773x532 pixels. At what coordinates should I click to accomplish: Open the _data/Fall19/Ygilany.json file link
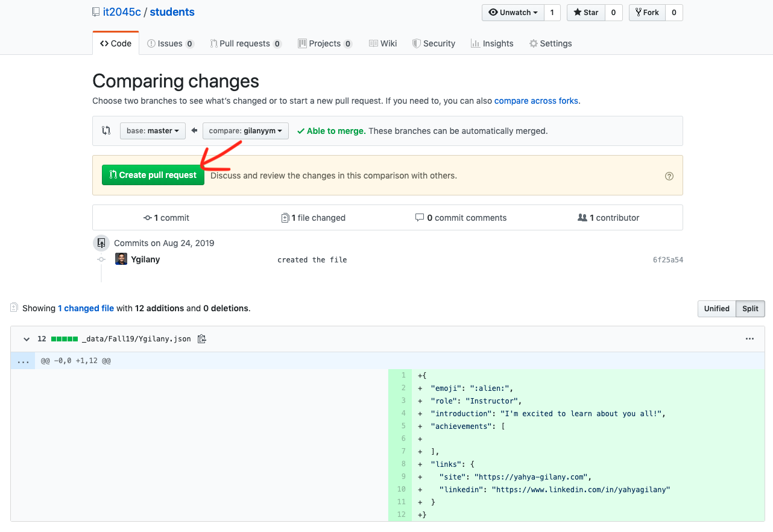point(136,339)
